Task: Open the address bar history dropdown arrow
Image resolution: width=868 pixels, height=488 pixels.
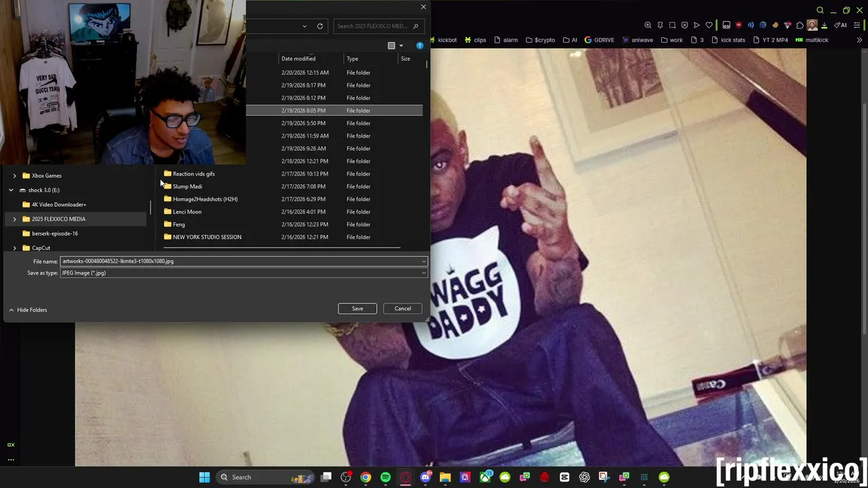Action: (304, 26)
